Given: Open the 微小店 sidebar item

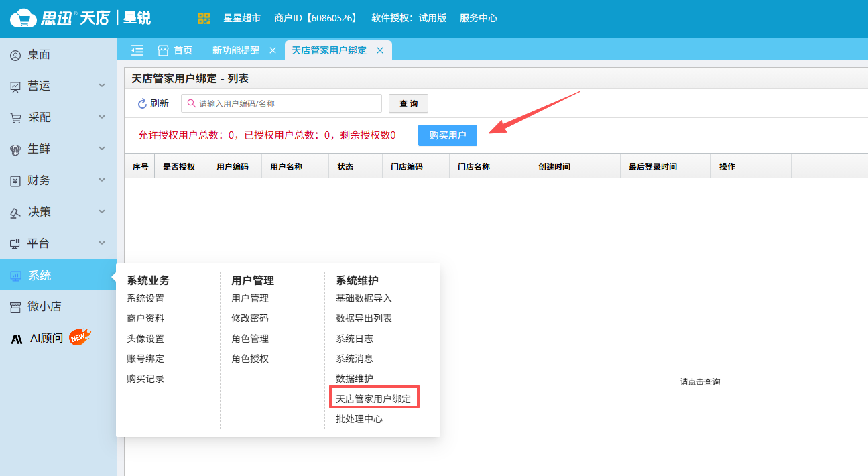Looking at the screenshot, I should point(44,306).
